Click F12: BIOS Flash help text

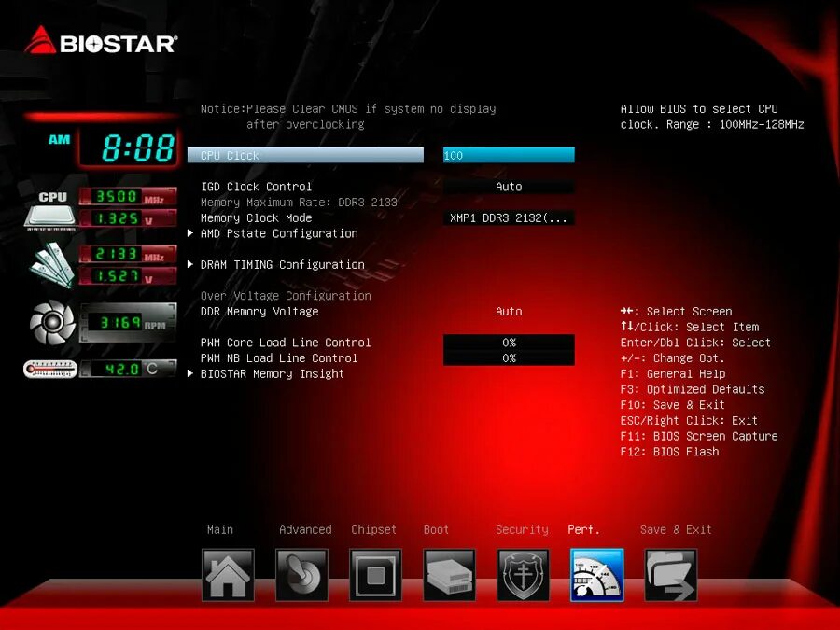pos(669,452)
